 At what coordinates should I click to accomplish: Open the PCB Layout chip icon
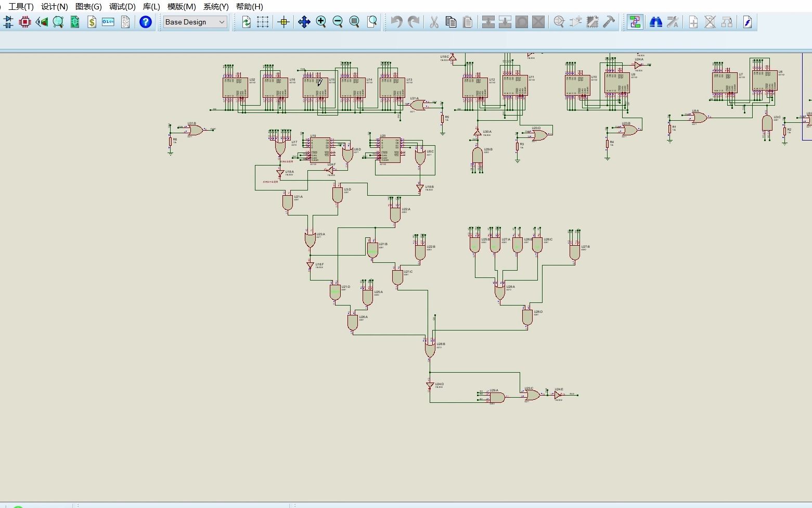25,22
